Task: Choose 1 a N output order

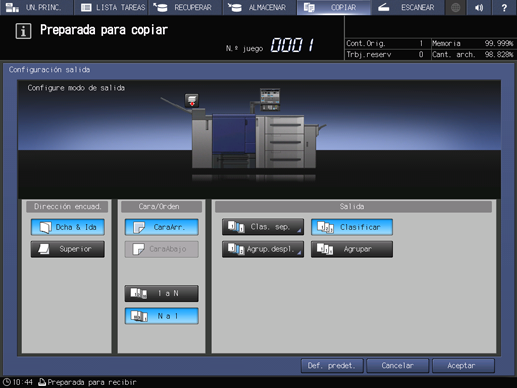Action: [x=162, y=293]
